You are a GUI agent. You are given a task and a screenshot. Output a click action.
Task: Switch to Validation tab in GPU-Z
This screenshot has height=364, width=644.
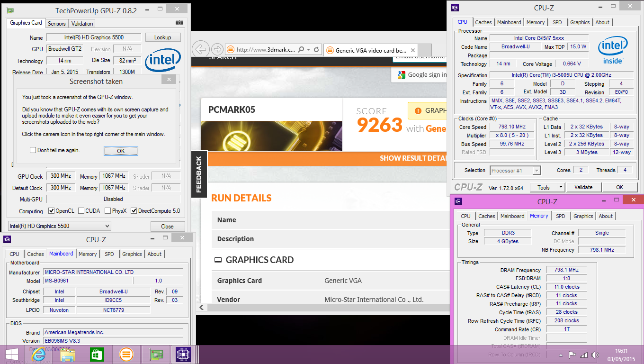point(82,23)
